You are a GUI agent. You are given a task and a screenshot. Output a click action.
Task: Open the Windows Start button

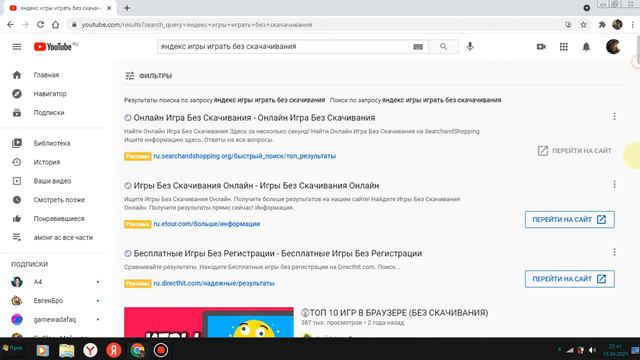pyautogui.click(x=12, y=348)
